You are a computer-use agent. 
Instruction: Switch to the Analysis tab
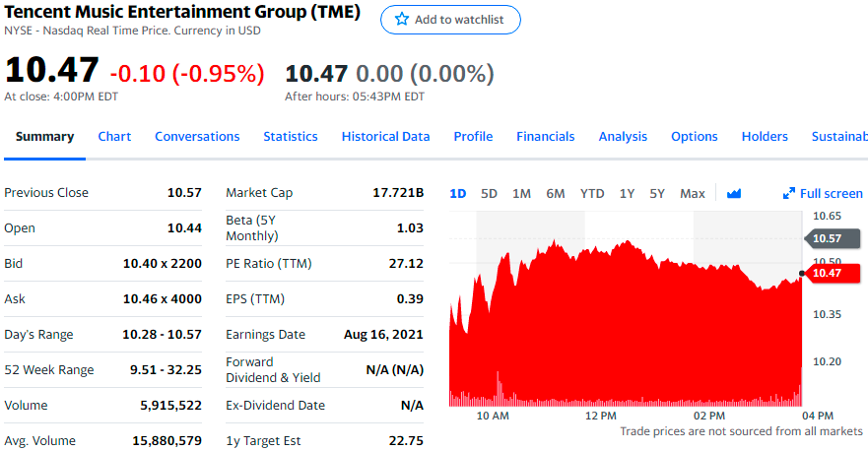[x=623, y=137]
